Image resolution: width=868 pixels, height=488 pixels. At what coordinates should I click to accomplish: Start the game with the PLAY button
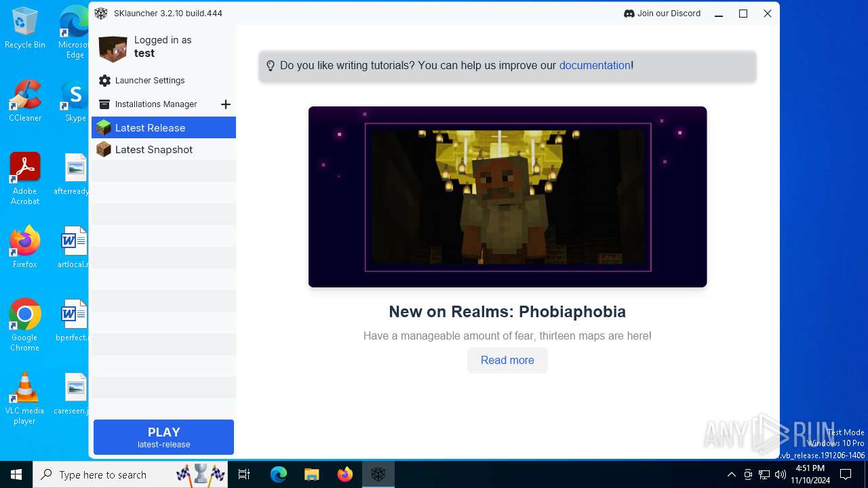point(163,437)
